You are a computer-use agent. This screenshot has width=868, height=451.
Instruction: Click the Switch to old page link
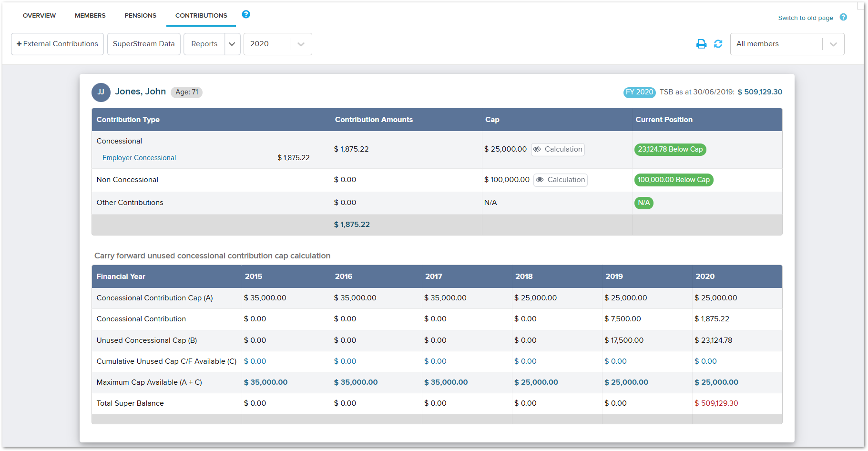tap(806, 18)
